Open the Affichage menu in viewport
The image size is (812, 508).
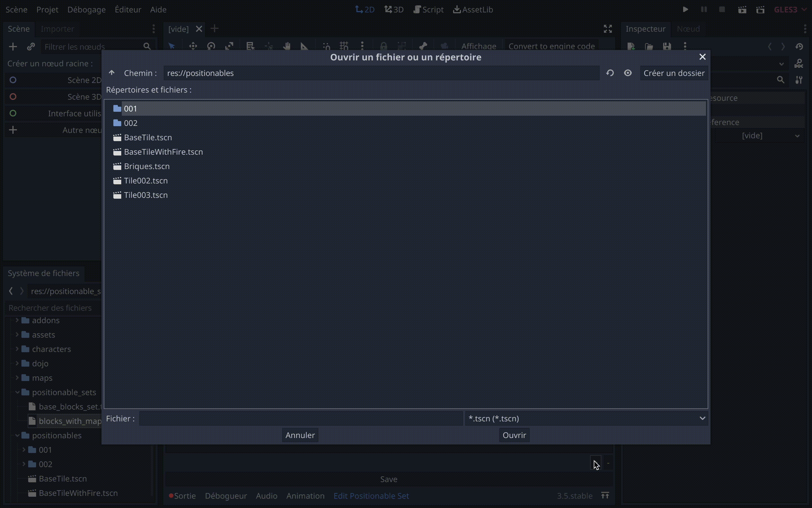coord(478,46)
